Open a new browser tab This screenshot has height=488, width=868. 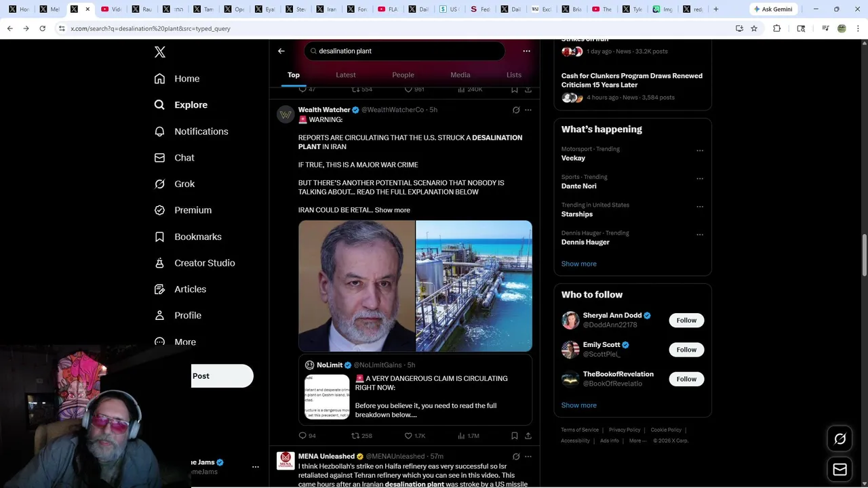715,9
